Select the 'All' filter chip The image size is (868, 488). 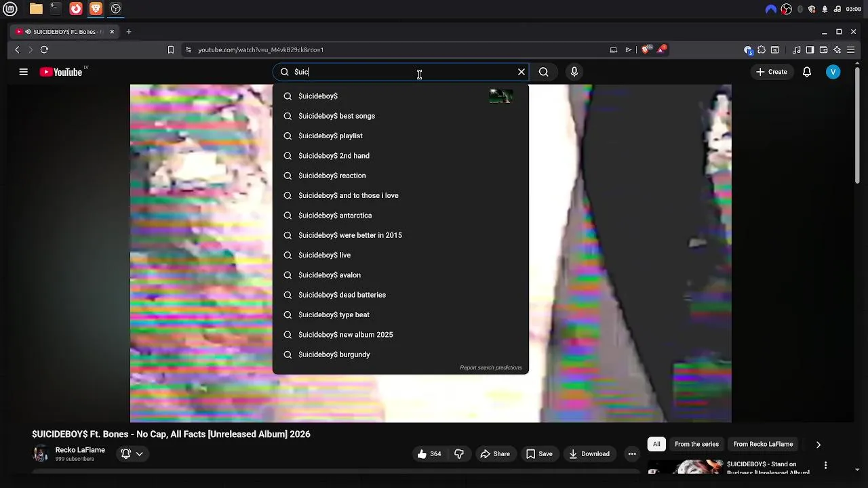click(656, 444)
